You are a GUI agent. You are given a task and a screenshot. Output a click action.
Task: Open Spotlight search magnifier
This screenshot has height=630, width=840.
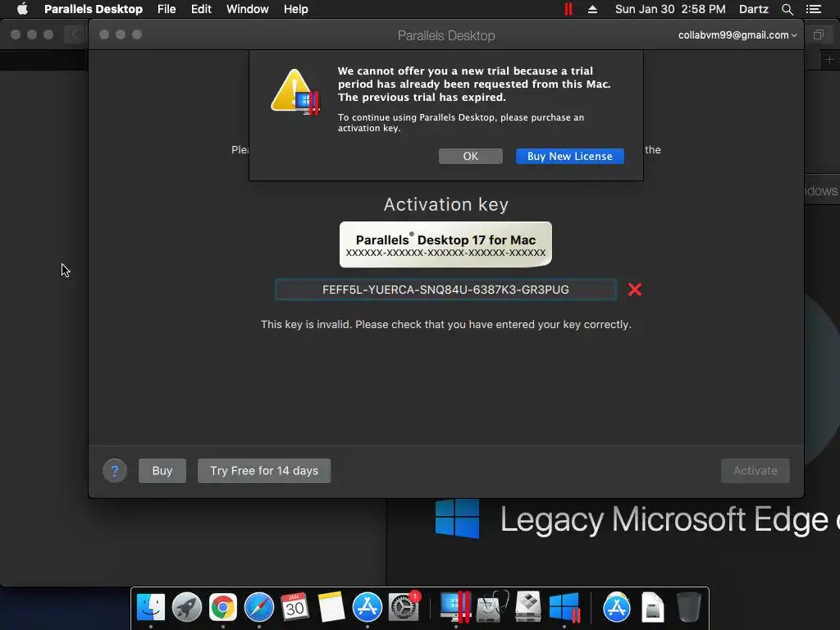[787, 9]
